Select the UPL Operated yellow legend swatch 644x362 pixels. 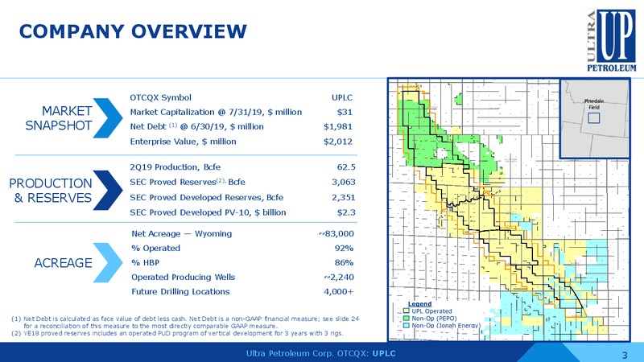pyautogui.click(x=407, y=311)
